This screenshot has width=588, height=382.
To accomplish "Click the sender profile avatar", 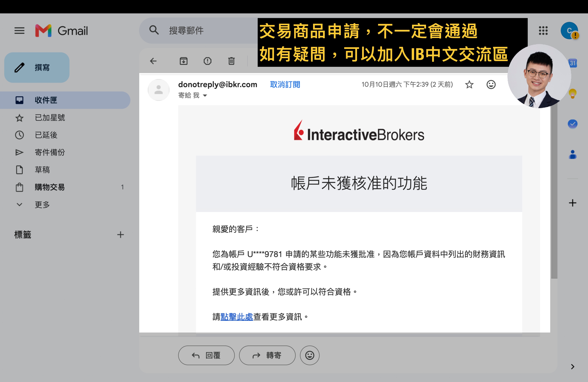I will (158, 90).
